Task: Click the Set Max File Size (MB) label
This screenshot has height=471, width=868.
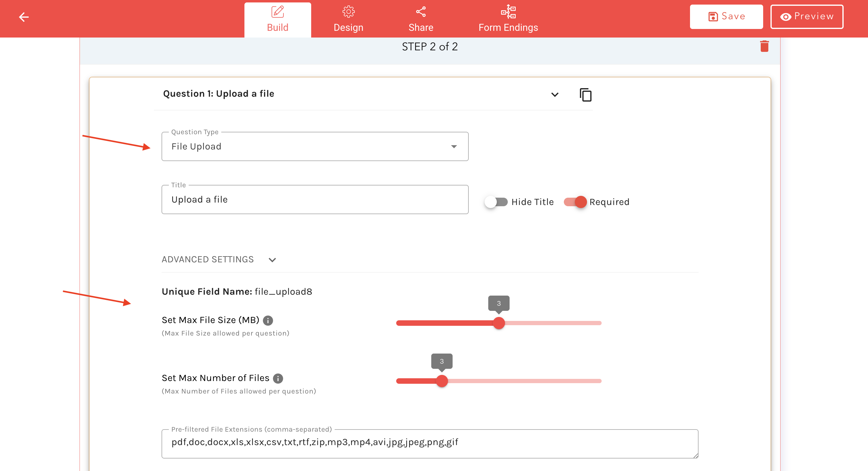Action: [210, 320]
